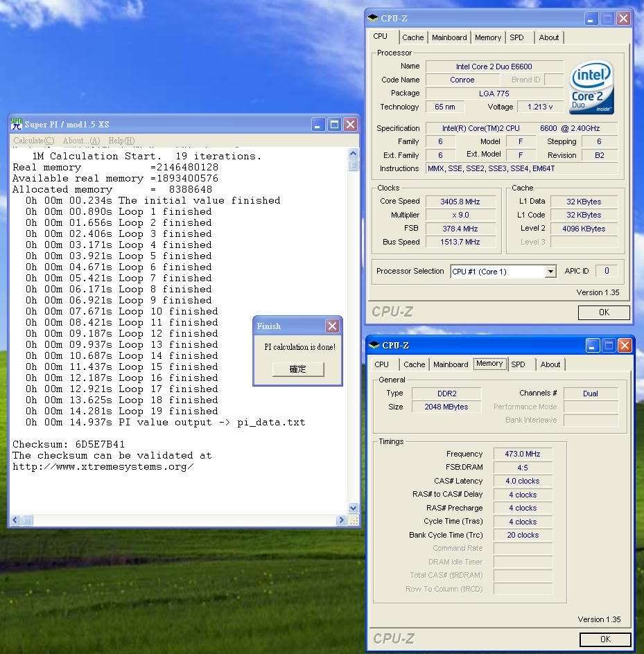The width and height of the screenshot is (644, 654).
Task: Click the Code Name field showing Conroe
Action: [462, 80]
